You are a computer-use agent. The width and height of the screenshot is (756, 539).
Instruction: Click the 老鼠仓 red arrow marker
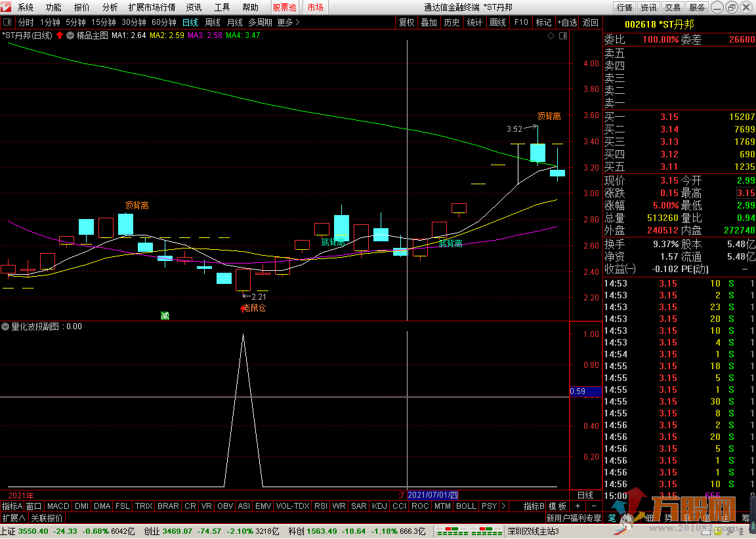pos(243,309)
